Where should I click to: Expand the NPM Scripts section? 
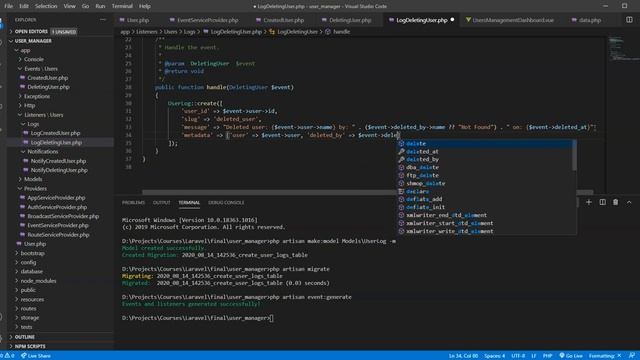tap(30, 346)
